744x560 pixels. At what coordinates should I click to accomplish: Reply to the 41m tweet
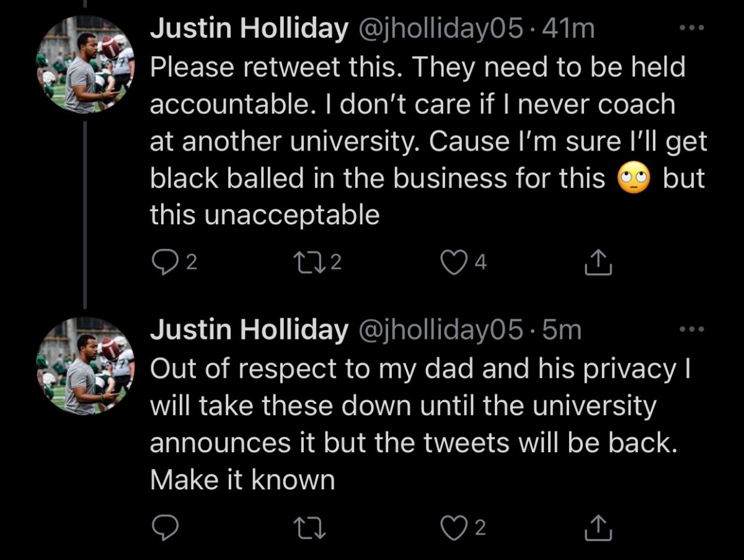(165, 263)
